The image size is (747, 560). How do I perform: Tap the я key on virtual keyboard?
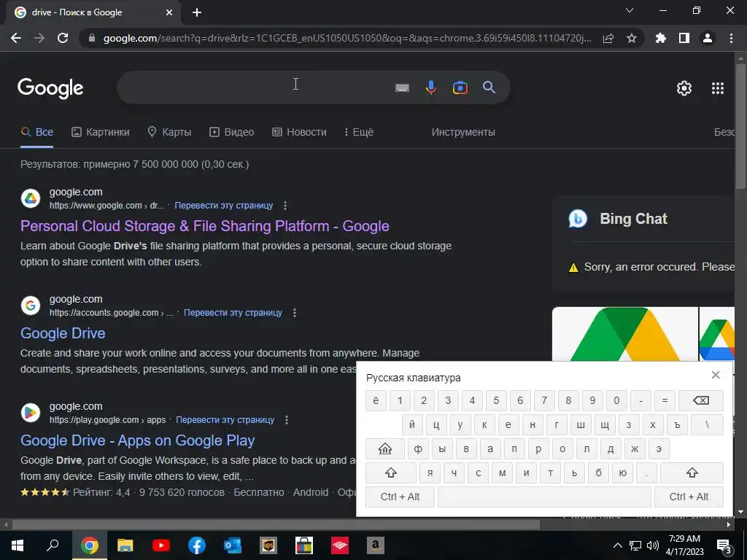click(430, 472)
